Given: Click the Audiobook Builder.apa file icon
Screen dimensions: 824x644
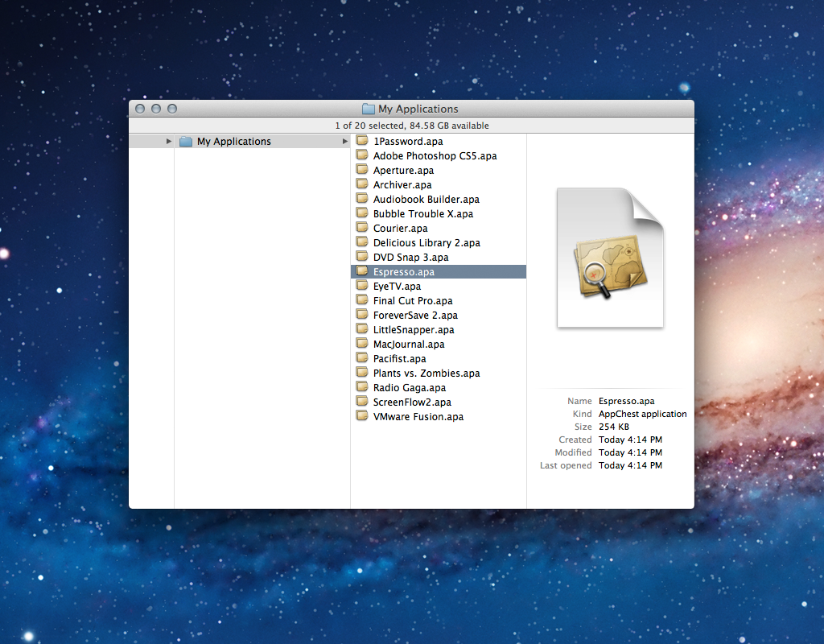Looking at the screenshot, I should pyautogui.click(x=362, y=198).
